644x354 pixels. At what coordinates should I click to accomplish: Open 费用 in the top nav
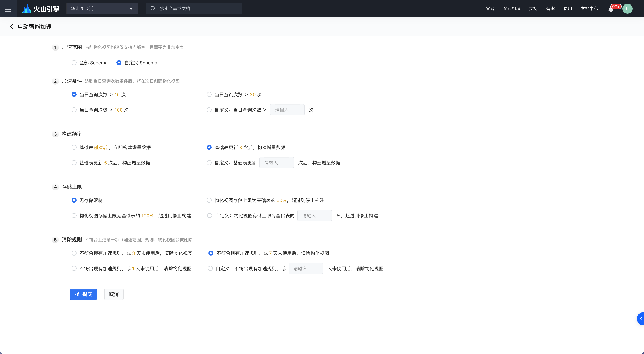tap(567, 9)
